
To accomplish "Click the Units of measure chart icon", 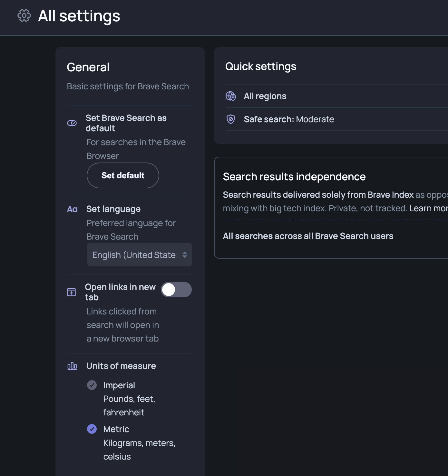I will (x=72, y=366).
